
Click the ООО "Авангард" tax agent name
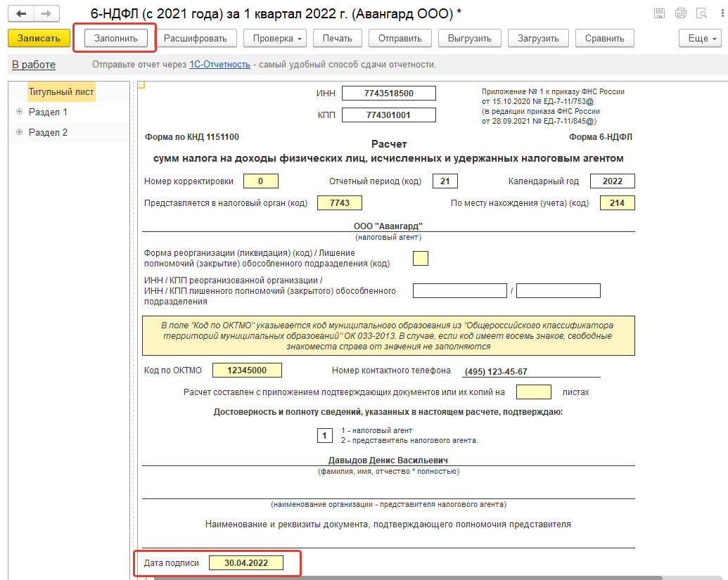pos(388,226)
